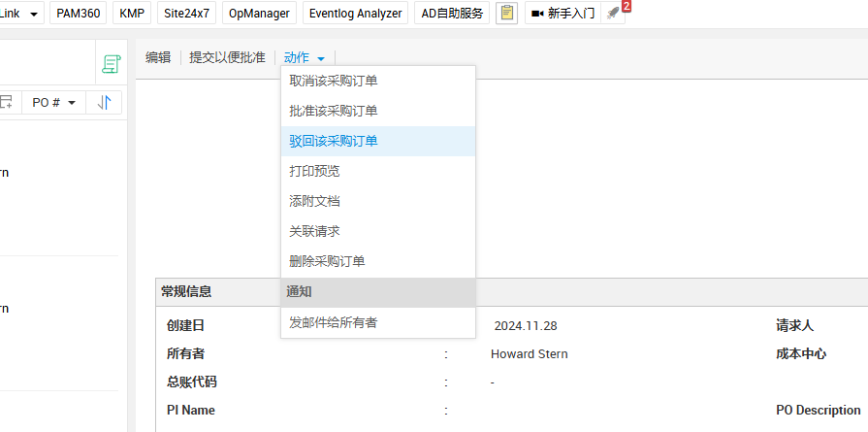
Task: Collapse the 动作 actions dropdown
Action: click(x=305, y=58)
